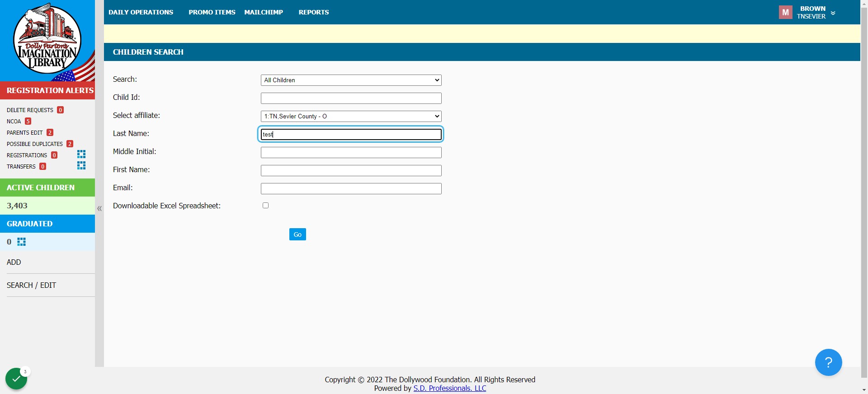Image resolution: width=868 pixels, height=394 pixels.
Task: Click into the Child Id field
Action: coord(351,98)
